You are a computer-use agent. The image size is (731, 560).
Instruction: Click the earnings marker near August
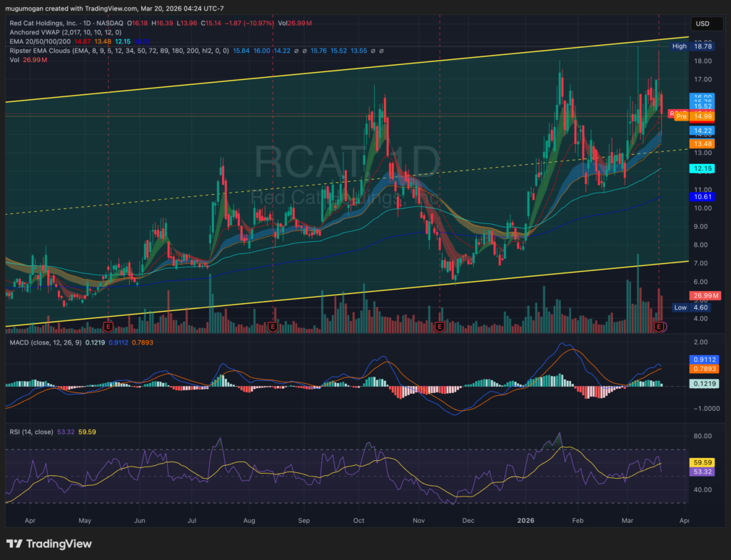(x=273, y=326)
